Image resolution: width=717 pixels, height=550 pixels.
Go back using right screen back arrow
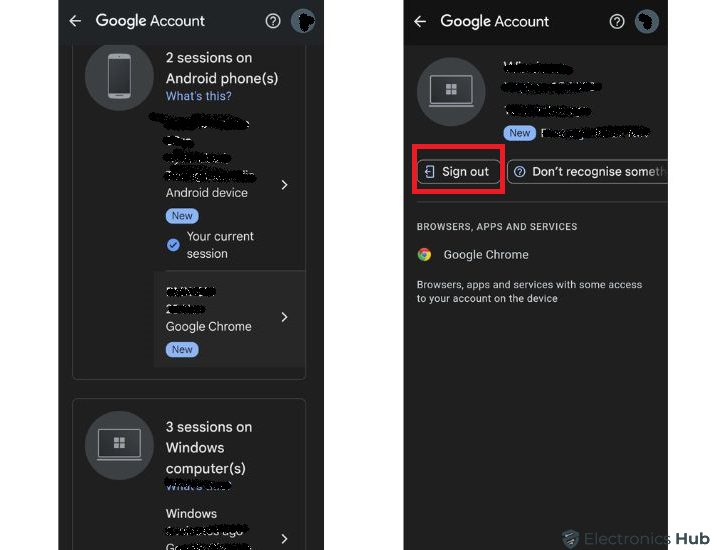coord(420,21)
